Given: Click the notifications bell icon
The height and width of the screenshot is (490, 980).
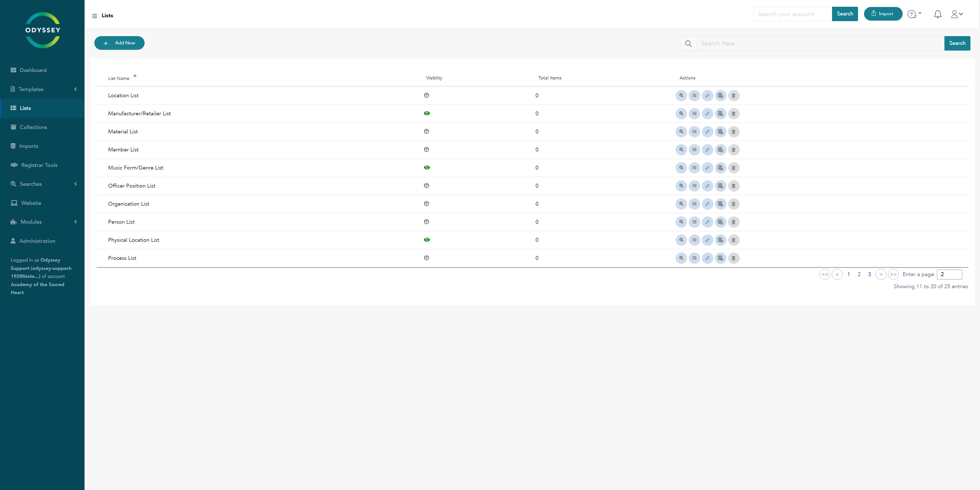Looking at the screenshot, I should point(937,14).
